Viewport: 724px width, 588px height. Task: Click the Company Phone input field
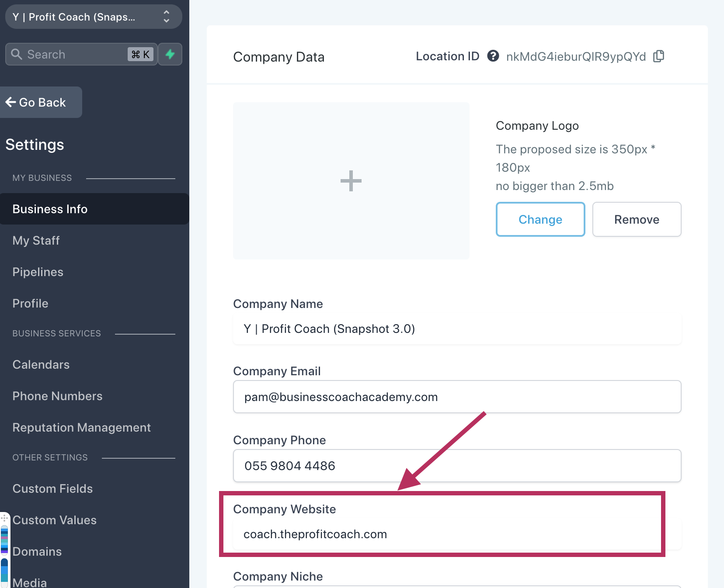pyautogui.click(x=457, y=466)
